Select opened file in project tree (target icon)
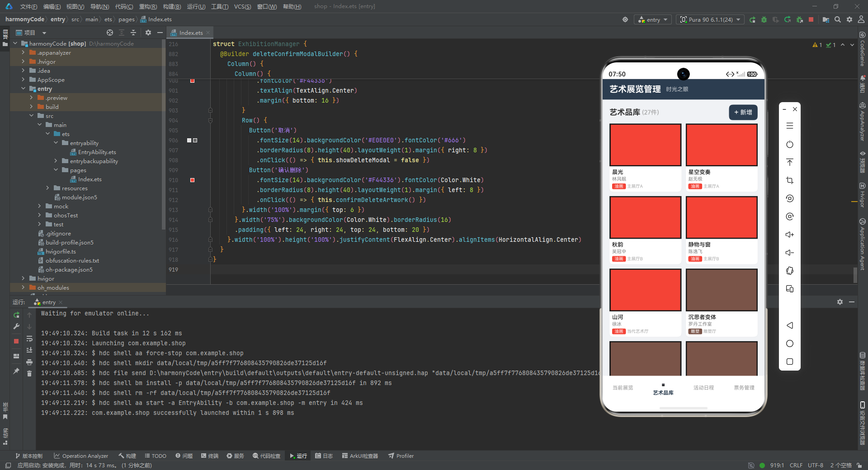The width and height of the screenshot is (868, 470). (x=110, y=33)
